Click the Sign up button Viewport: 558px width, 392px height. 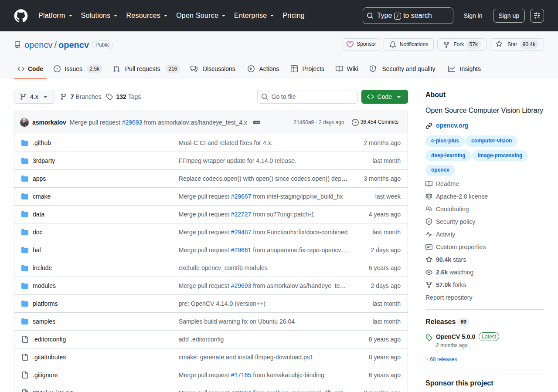pyautogui.click(x=509, y=16)
